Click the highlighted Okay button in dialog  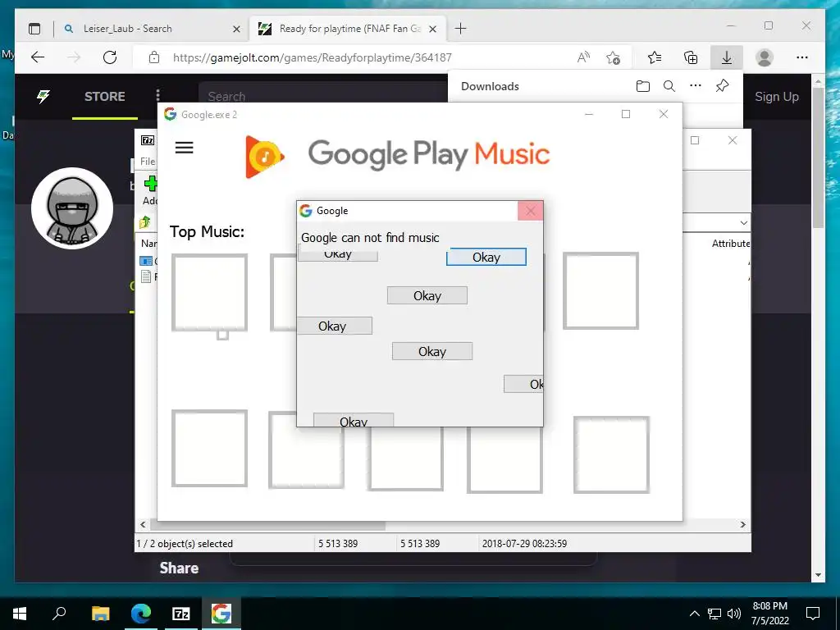(486, 257)
